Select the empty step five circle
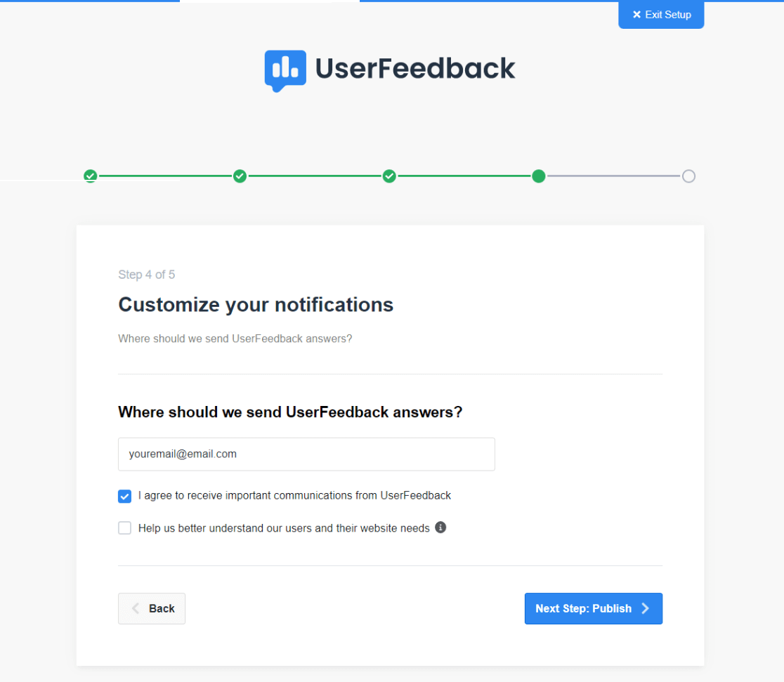The image size is (784, 682). point(688,176)
